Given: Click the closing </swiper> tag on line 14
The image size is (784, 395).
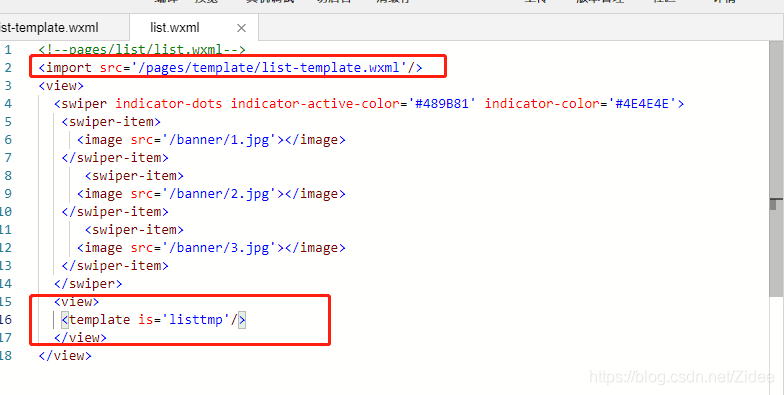Looking at the screenshot, I should tap(88, 284).
